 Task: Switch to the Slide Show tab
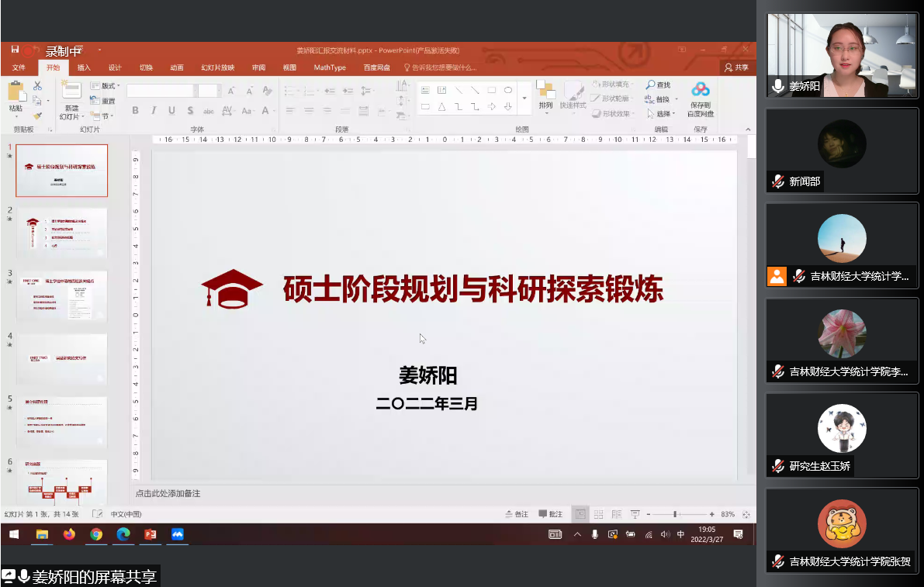pos(217,67)
